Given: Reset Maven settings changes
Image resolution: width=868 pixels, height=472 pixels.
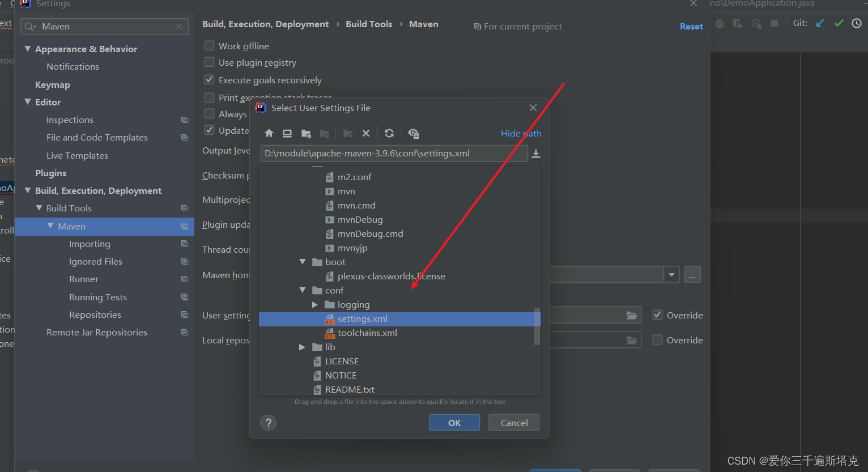Looking at the screenshot, I should click(x=691, y=26).
